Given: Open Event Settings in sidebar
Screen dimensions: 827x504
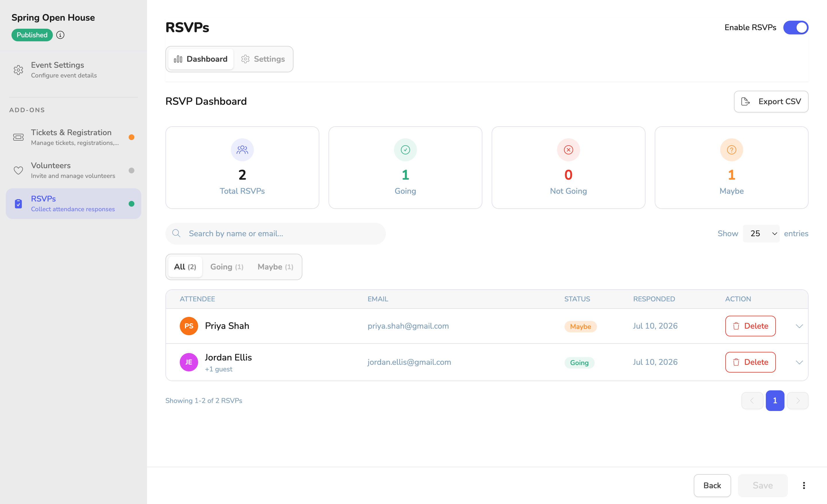Looking at the screenshot, I should (x=74, y=70).
